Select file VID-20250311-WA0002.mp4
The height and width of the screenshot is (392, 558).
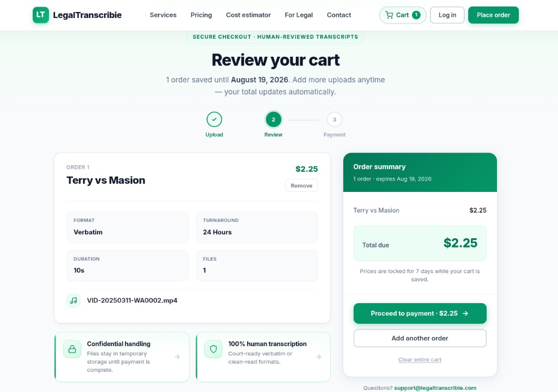[132, 300]
